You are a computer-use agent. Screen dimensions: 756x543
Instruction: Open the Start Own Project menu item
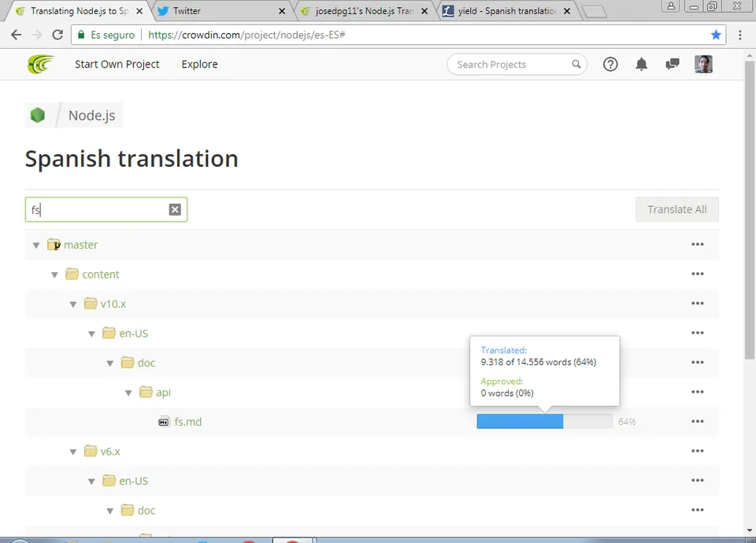tap(117, 64)
